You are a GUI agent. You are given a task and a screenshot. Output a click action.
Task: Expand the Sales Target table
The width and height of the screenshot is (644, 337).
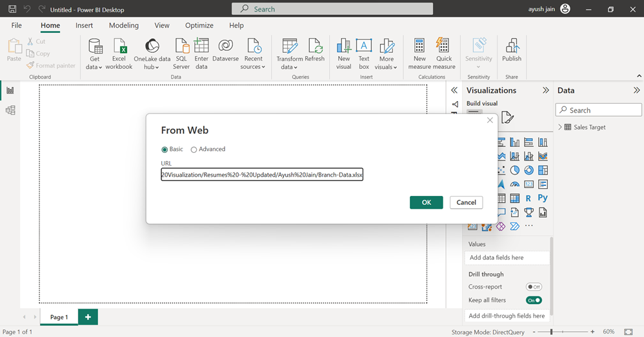click(560, 127)
